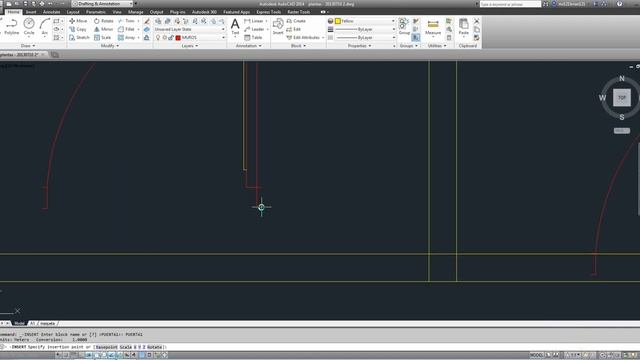Click the Table tool

tap(253, 38)
